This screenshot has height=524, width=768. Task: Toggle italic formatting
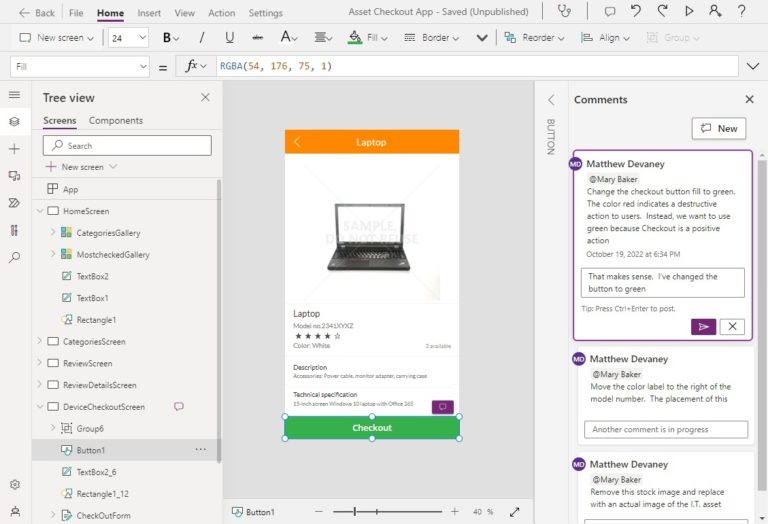pos(201,38)
